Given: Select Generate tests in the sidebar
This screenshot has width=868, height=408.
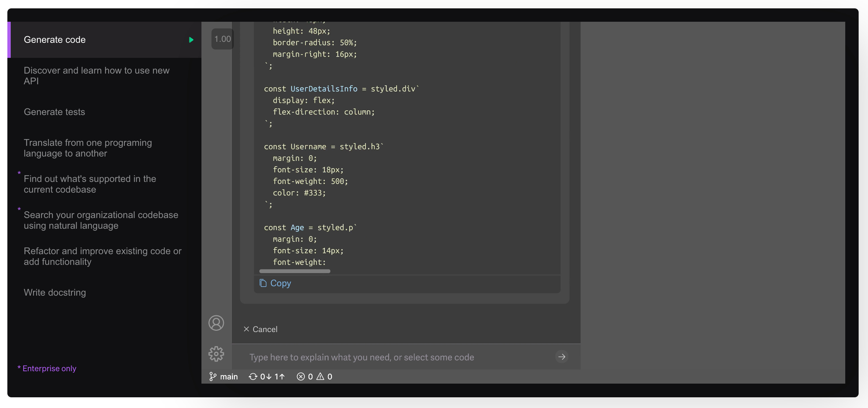Looking at the screenshot, I should [54, 112].
